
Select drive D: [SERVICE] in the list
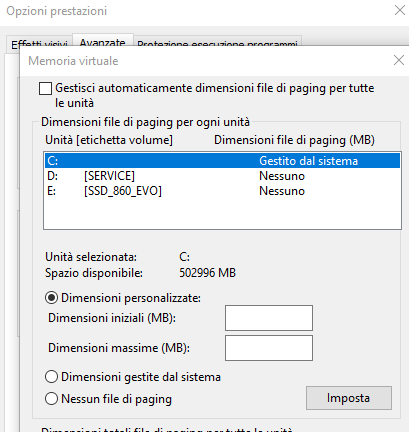[x=222, y=176]
